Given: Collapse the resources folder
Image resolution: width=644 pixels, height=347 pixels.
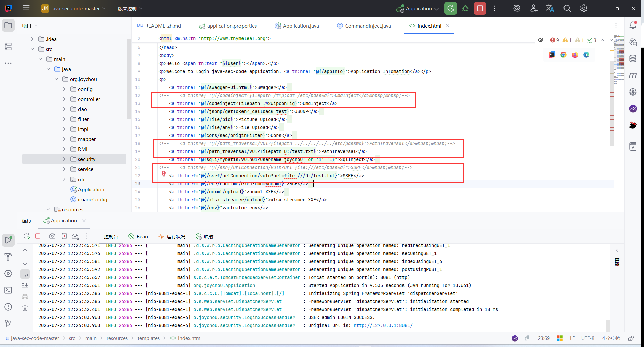Looking at the screenshot, I should click(x=48, y=210).
